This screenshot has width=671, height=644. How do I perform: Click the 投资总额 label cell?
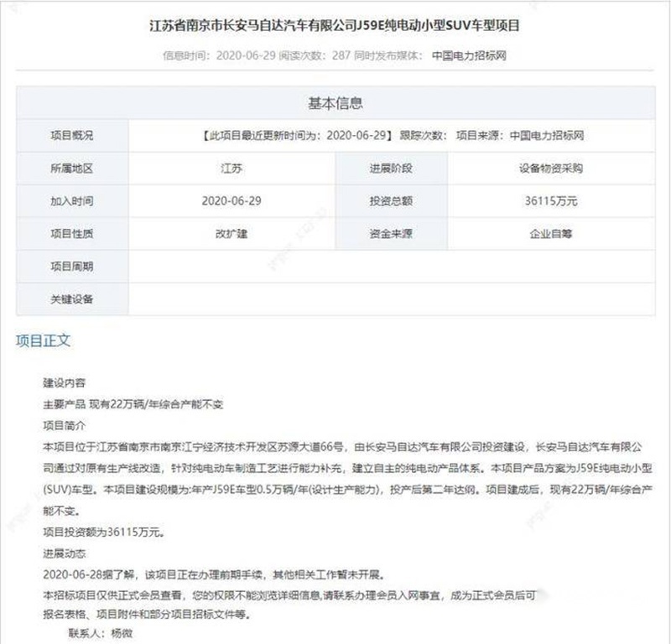[x=391, y=201]
